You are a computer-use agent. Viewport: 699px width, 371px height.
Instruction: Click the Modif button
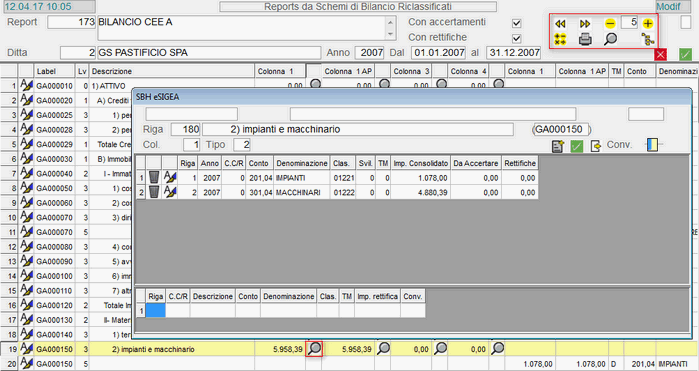point(674,7)
